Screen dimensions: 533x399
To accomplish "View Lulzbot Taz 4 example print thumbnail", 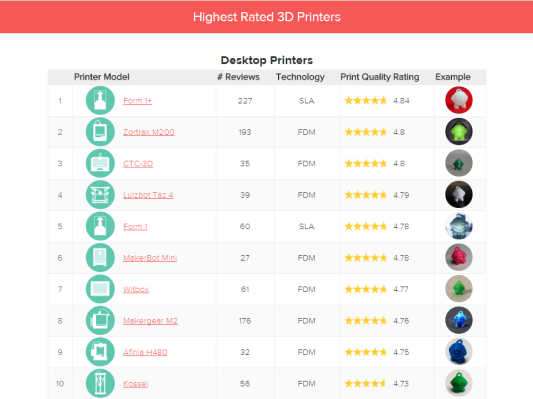I will click(459, 194).
